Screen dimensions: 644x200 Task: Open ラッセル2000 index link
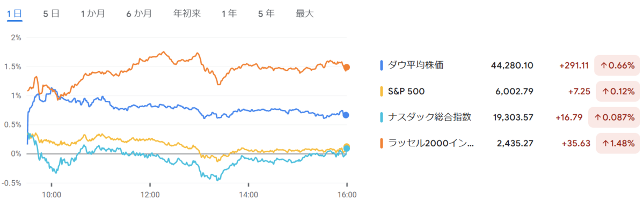click(x=431, y=143)
